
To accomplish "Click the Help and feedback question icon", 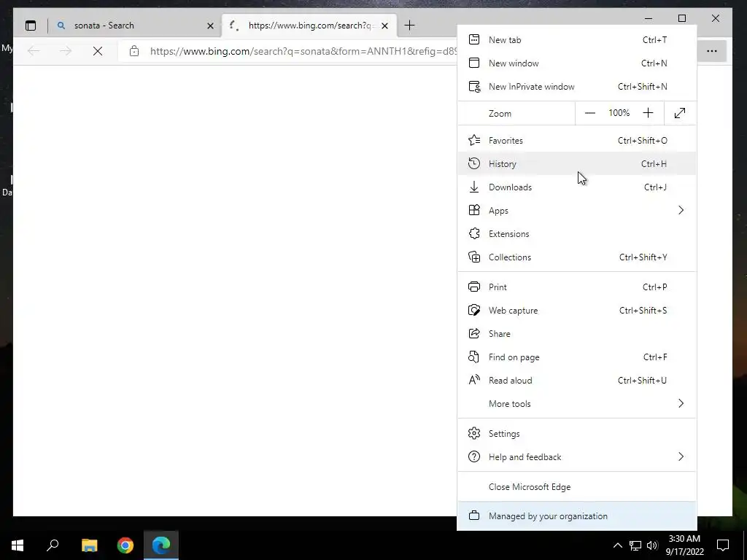I will [474, 456].
